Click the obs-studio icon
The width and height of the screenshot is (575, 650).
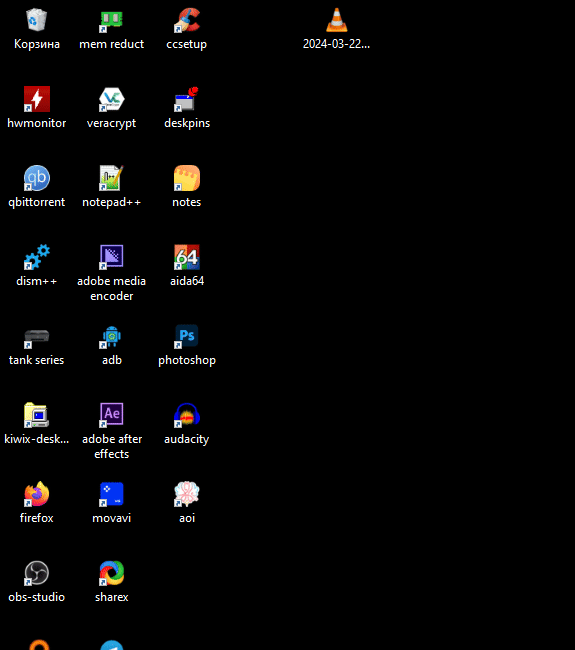[x=37, y=573]
